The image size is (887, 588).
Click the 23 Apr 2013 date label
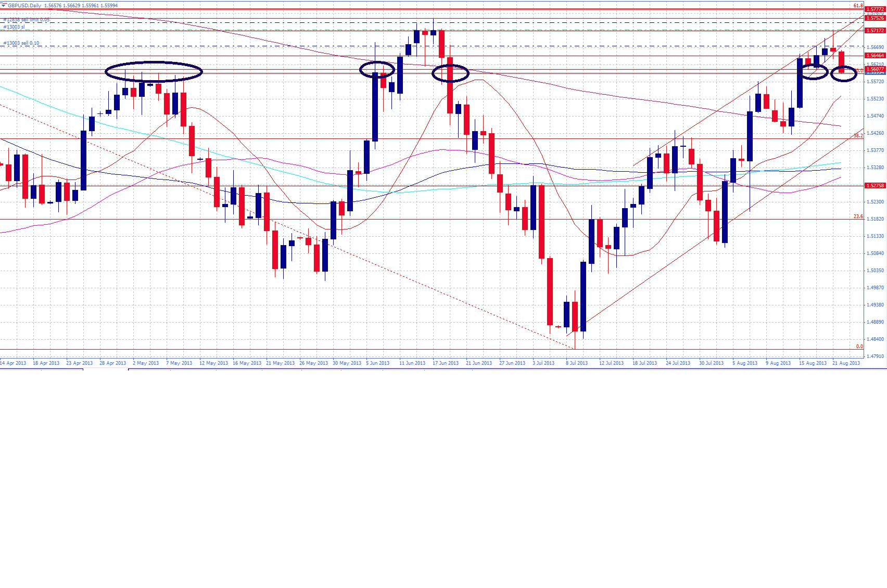pos(80,363)
